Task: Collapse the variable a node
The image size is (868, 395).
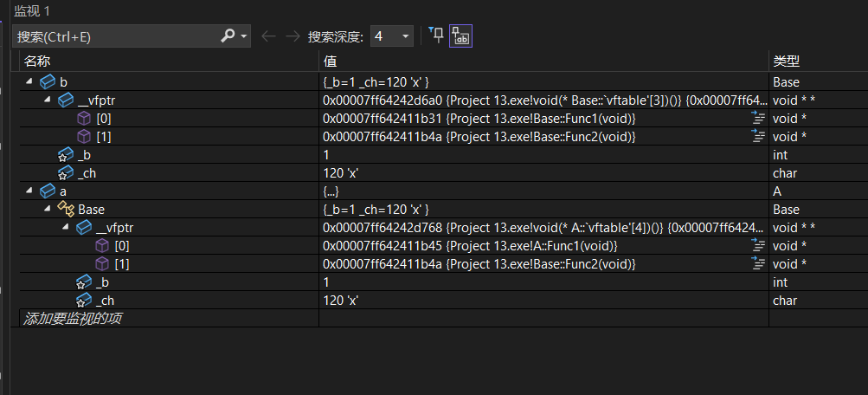Action: point(29,191)
